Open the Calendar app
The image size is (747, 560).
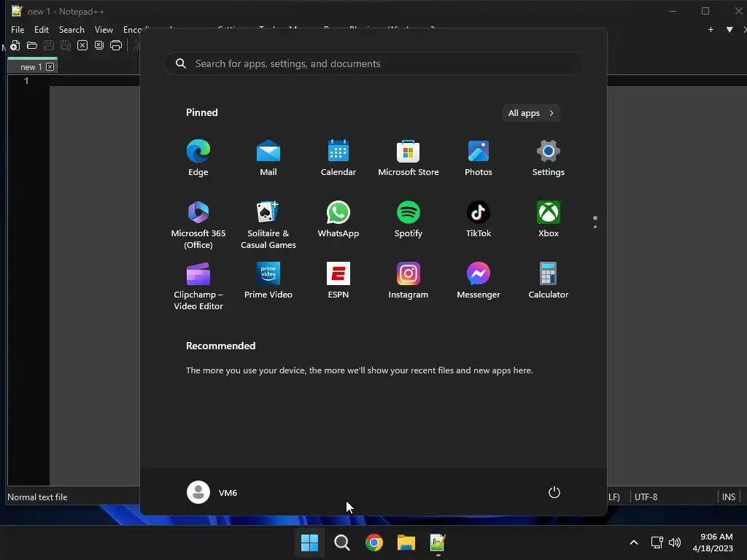click(x=338, y=157)
